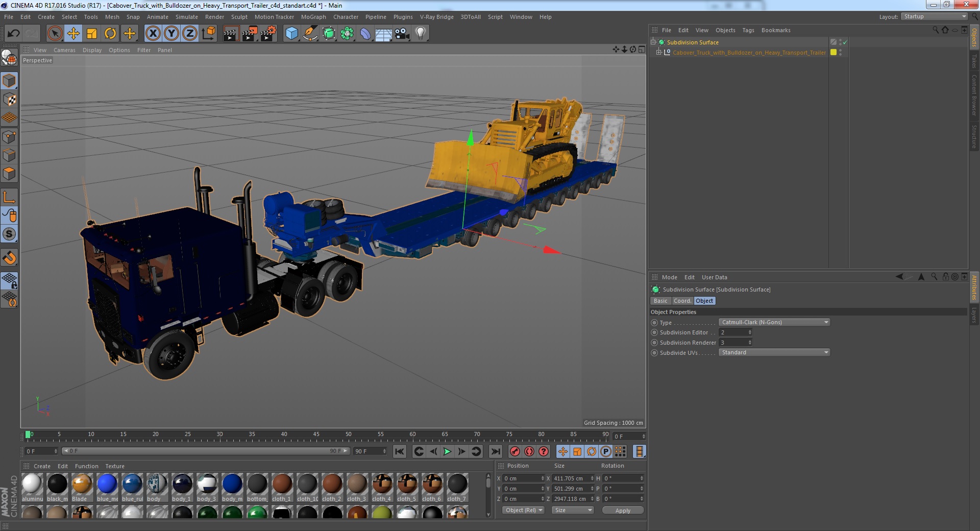Viewport: 980px width, 531px height.
Task: Toggle Autokeying button
Action: [x=529, y=451]
